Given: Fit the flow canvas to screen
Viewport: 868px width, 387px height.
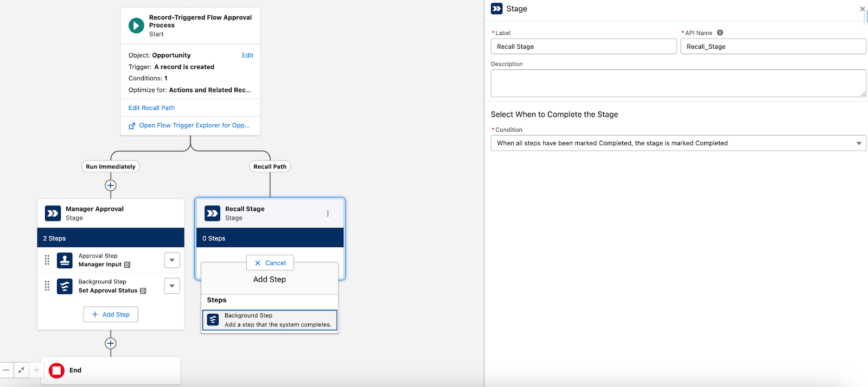Looking at the screenshot, I should 21,370.
